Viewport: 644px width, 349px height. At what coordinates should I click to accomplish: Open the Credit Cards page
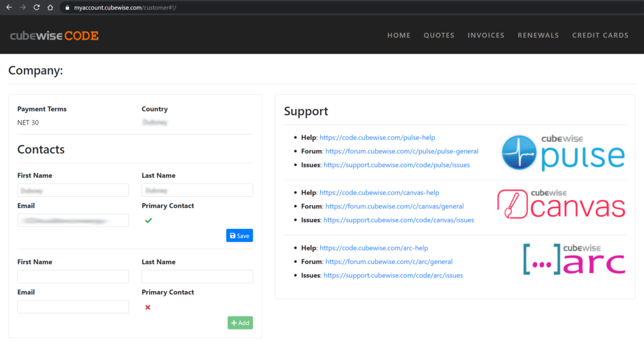tap(600, 35)
